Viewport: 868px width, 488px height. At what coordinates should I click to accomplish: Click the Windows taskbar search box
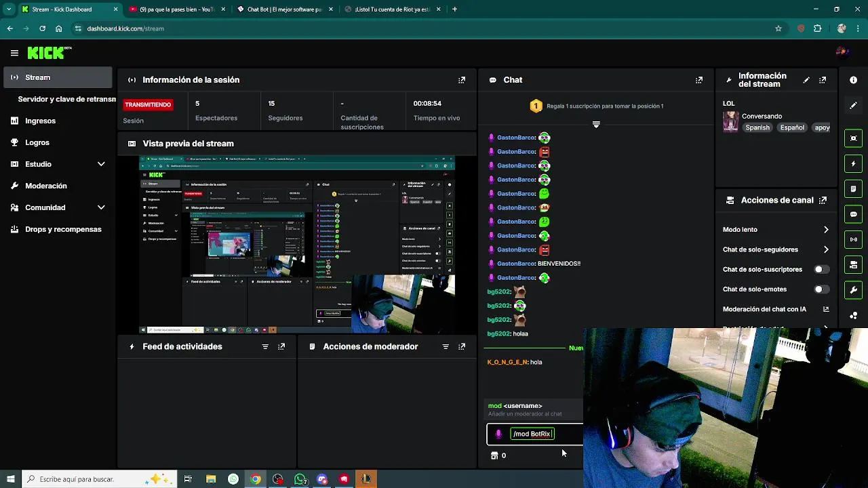99,479
